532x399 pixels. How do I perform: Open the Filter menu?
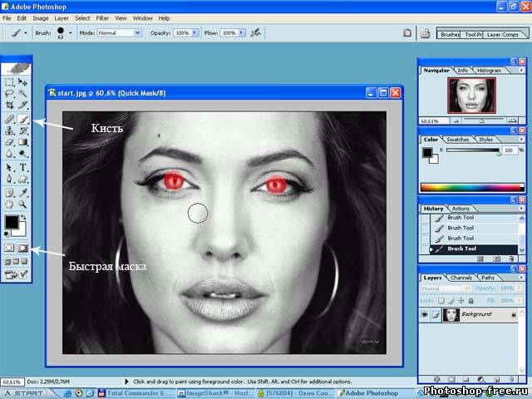[x=102, y=17]
